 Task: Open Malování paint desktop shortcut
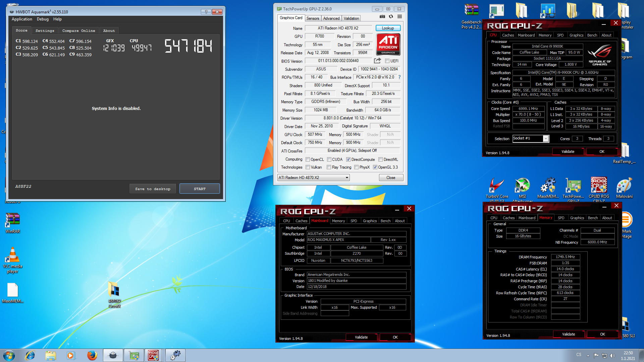pyautogui.click(x=624, y=188)
